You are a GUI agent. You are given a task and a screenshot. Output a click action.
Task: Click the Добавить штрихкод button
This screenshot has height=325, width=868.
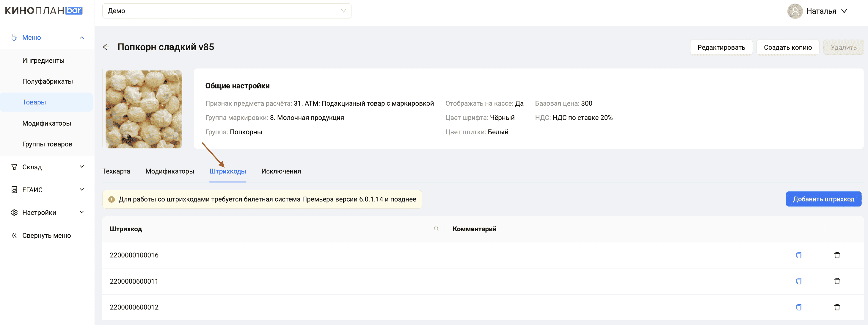[x=823, y=199]
